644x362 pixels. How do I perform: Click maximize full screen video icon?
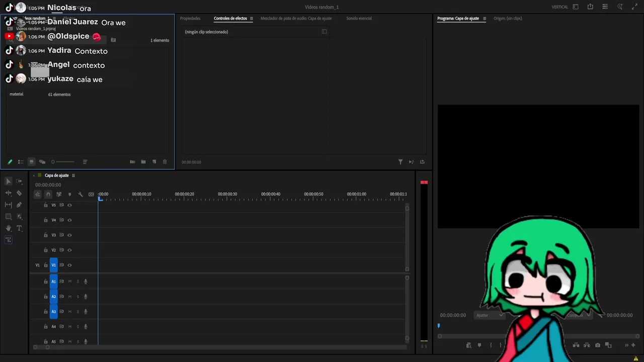pos(634,7)
